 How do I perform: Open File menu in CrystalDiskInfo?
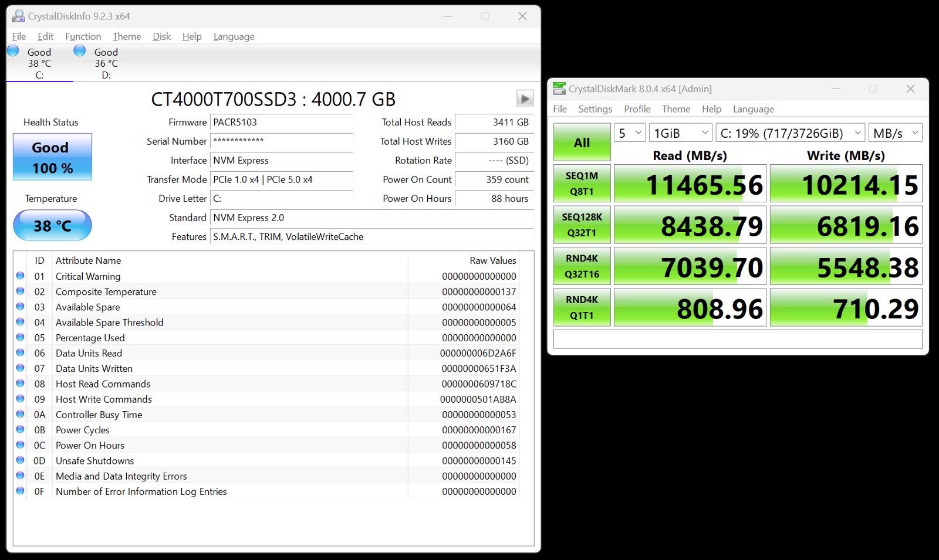[x=19, y=36]
